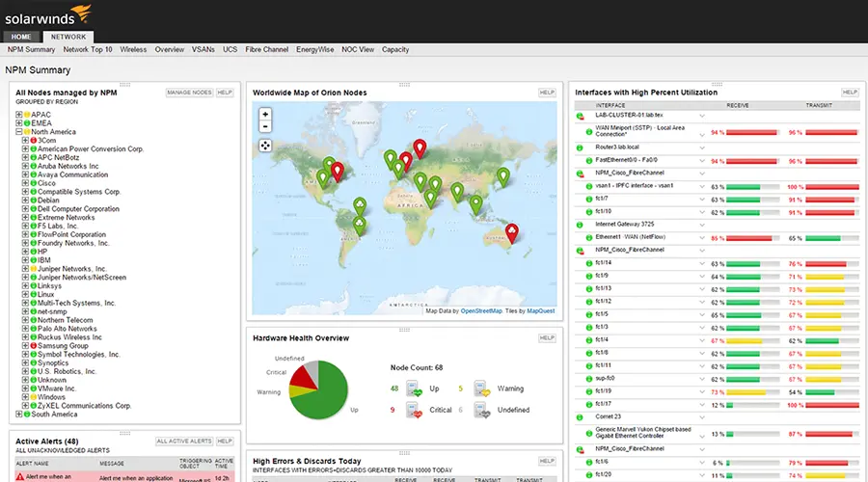Viewport: 868px width, 482px height.
Task: Click HELP in Hardware Health Overview panel
Action: click(547, 338)
